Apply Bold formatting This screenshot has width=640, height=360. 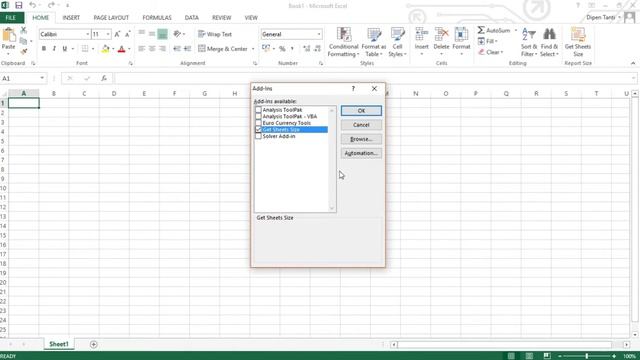44,49
